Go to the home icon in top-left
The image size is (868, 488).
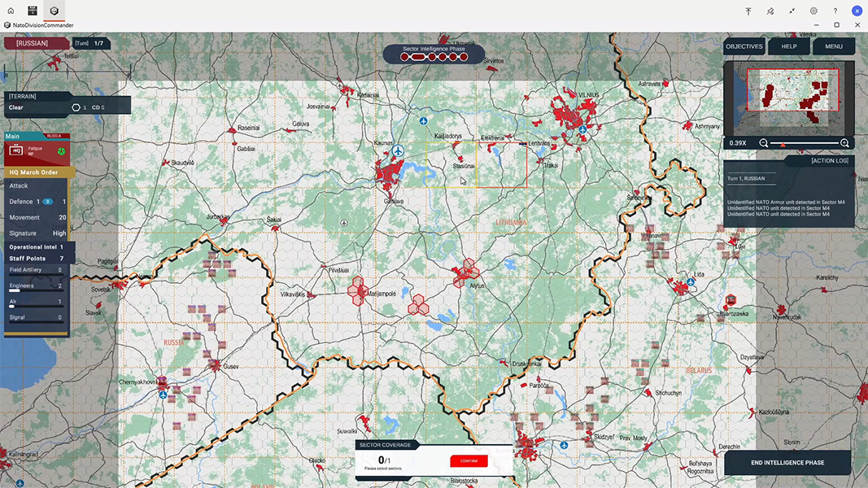11,11
